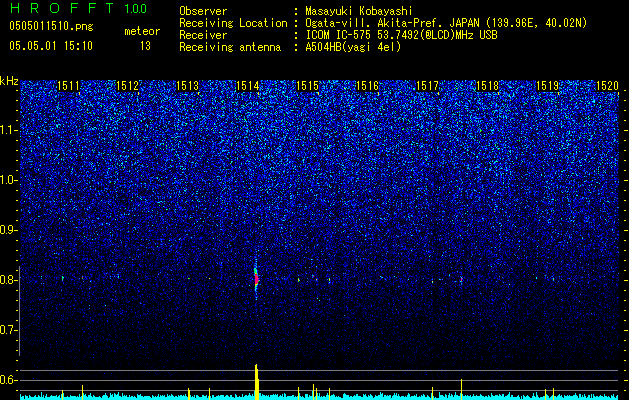
Task: Click the 1.1 kHz axis label
Action: pos(9,130)
